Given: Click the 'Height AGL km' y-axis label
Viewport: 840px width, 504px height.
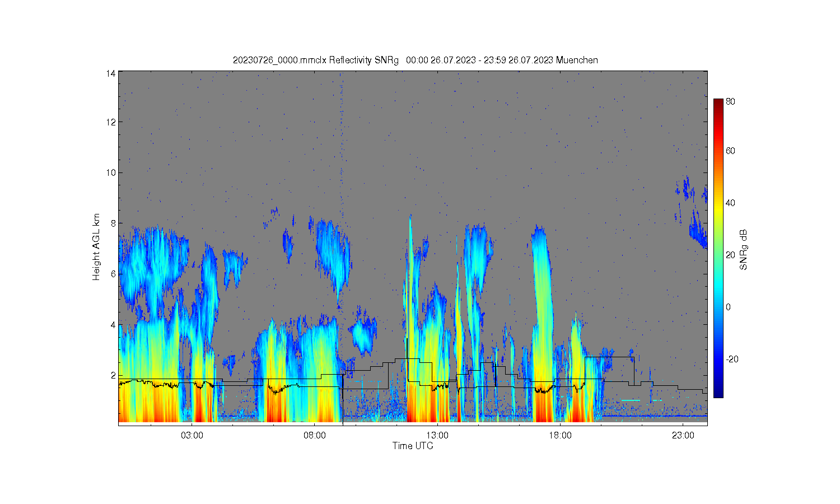Looking at the screenshot, I should pyautogui.click(x=97, y=247).
